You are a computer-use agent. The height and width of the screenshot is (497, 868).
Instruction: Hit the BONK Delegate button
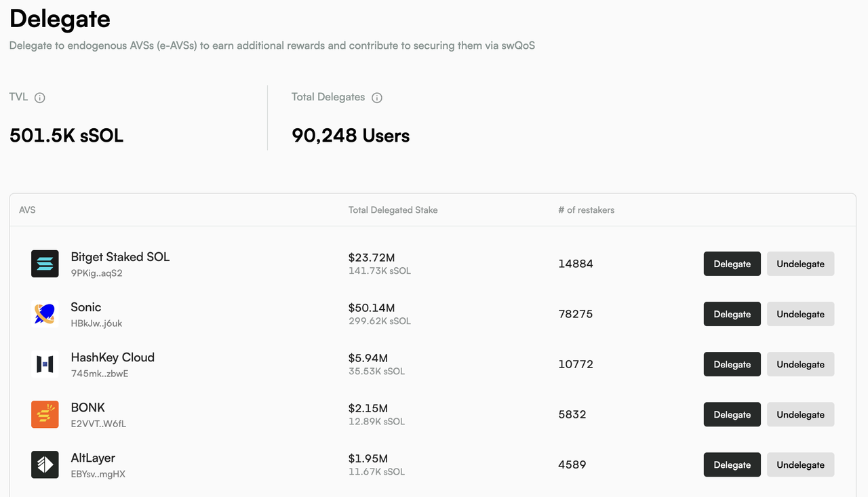(732, 414)
